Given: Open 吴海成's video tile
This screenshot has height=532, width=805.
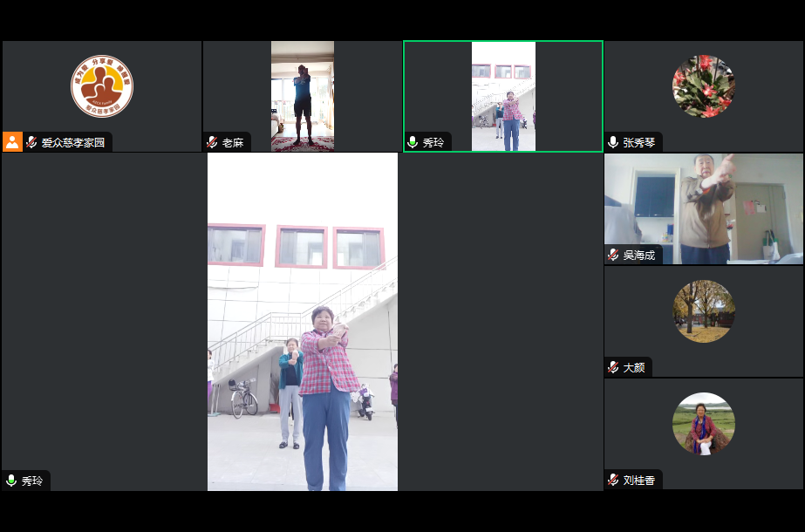Looking at the screenshot, I should (704, 209).
